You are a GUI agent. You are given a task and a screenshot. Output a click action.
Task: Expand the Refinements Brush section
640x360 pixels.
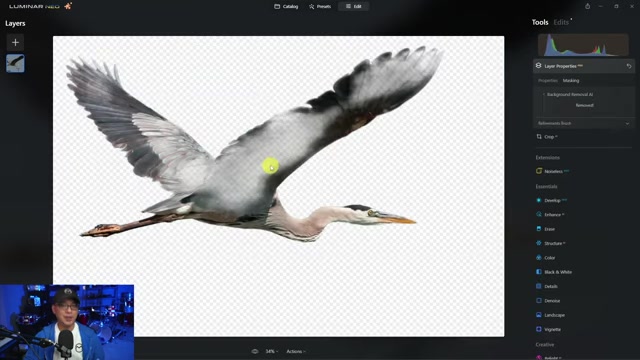click(x=584, y=123)
